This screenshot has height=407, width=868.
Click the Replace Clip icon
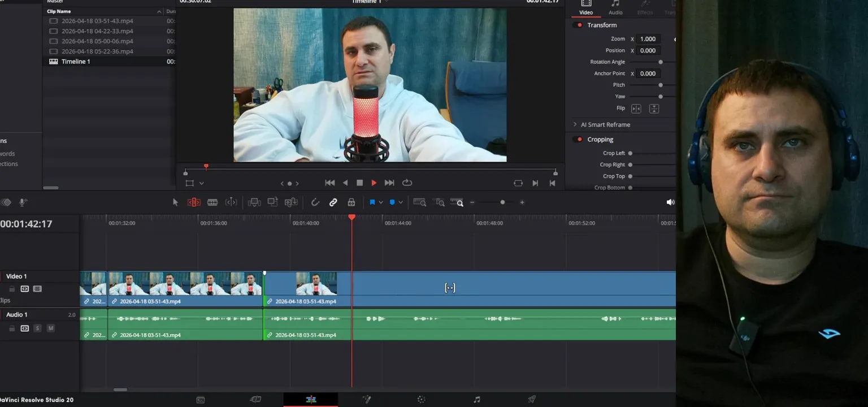point(291,202)
